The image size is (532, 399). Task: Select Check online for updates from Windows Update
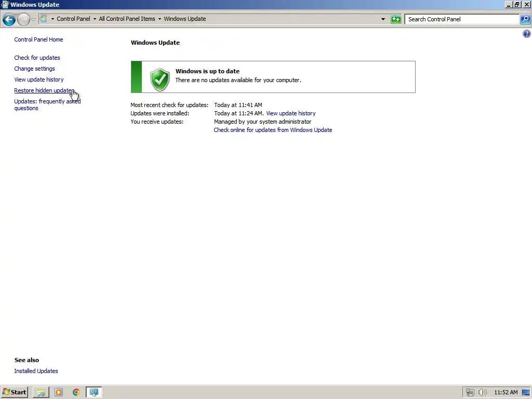point(273,130)
